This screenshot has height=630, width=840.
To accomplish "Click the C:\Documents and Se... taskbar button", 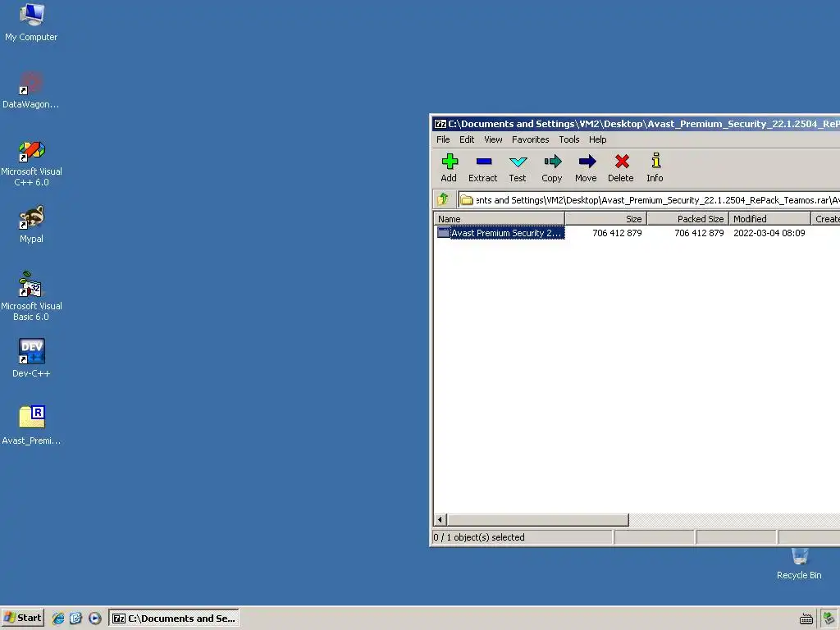I will pos(174,619).
